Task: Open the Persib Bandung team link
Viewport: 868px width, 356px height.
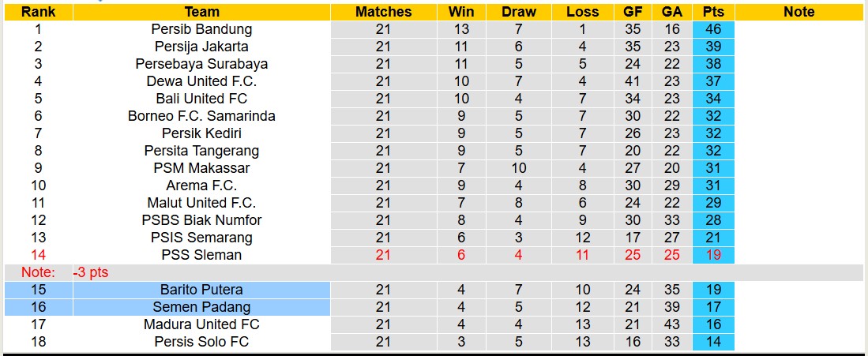Action: 201,29
